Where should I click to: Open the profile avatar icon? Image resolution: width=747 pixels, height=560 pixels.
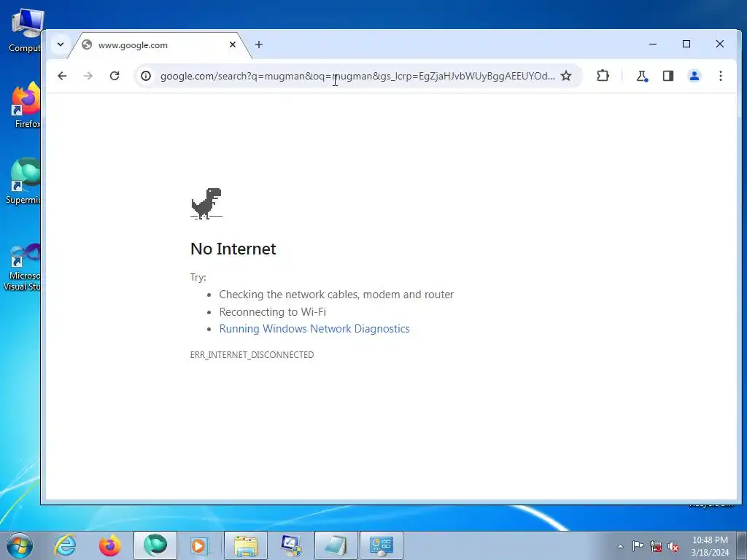[694, 76]
